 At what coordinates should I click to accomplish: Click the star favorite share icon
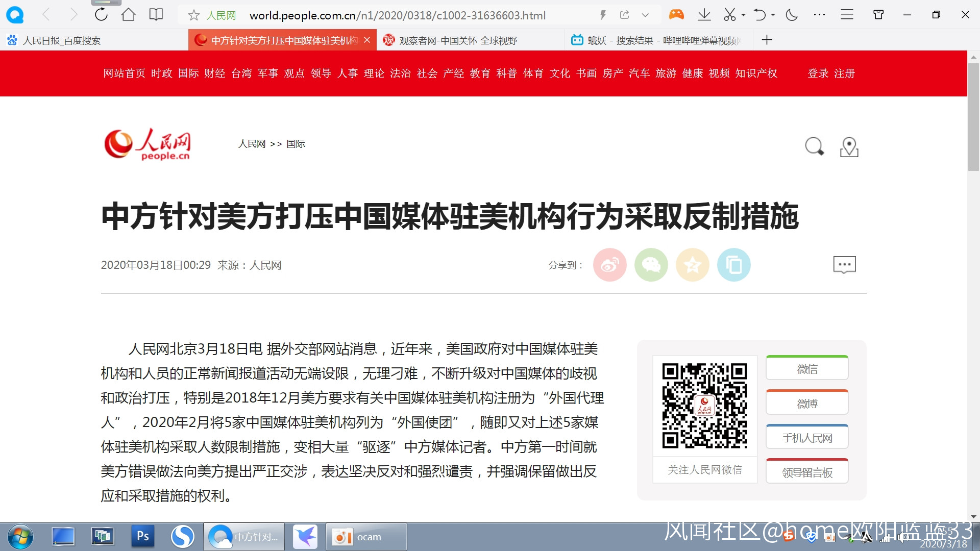click(x=692, y=265)
